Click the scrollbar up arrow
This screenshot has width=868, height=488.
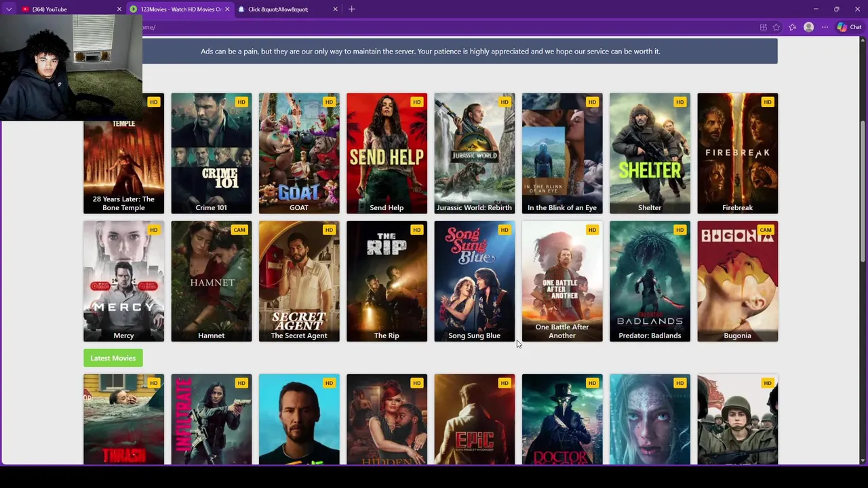863,42
